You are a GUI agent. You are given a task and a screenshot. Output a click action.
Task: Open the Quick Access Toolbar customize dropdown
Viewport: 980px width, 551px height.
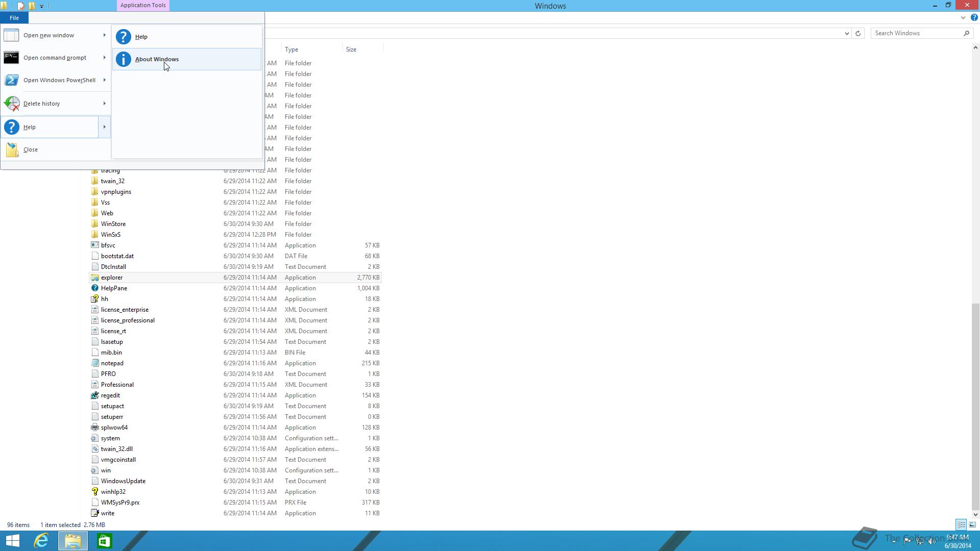pyautogui.click(x=41, y=6)
